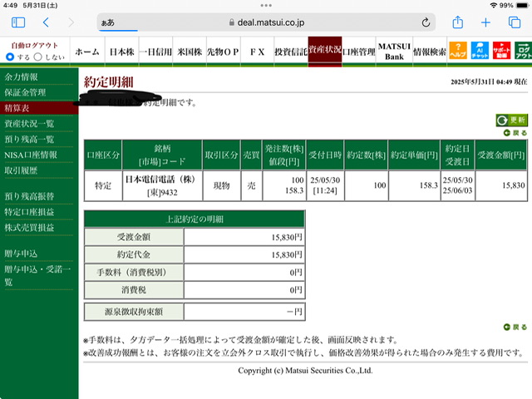Viewport: 532px width, 399px height.
Task: Click the 特定 account type cell
Action: (x=103, y=185)
